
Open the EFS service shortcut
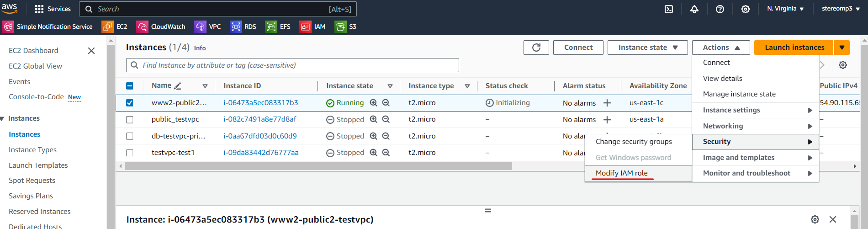pos(278,27)
